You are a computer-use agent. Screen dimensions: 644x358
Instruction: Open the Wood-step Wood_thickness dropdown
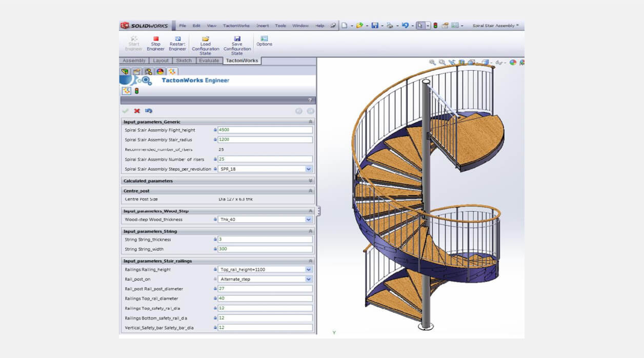[308, 219]
